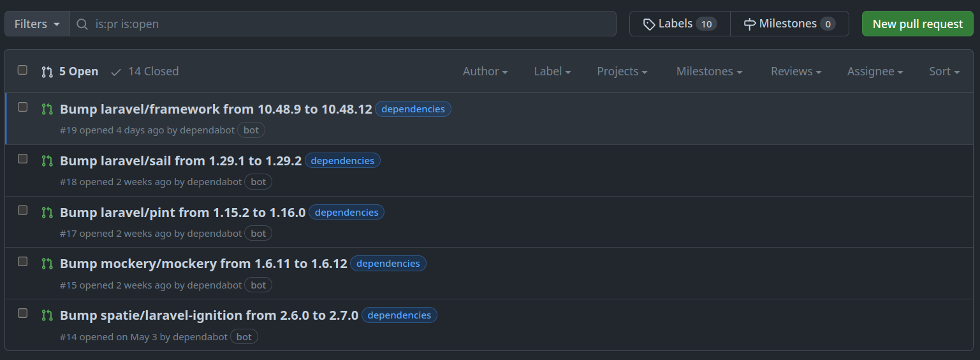The width and height of the screenshot is (980, 360).
Task: Click dependencies label on mockery/mockery pull request
Action: [388, 264]
